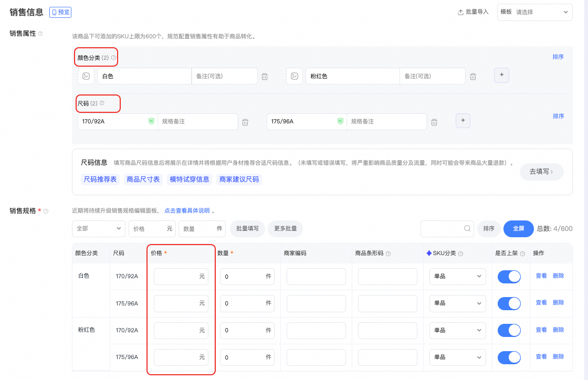Screen dimensions: 588x380
Task: Click the batch 价格 input field
Action: pyautogui.click(x=152, y=229)
